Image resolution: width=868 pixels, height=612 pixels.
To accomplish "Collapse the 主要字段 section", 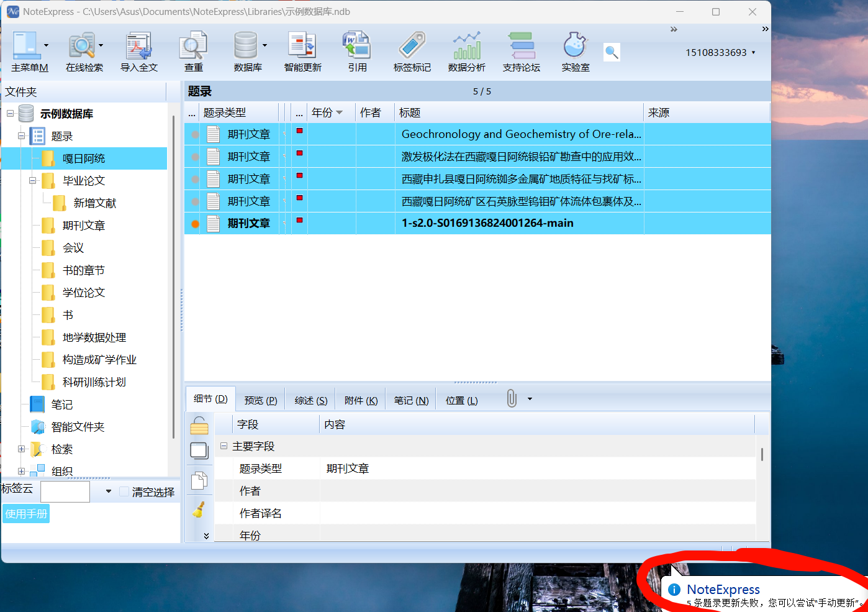I will [224, 446].
